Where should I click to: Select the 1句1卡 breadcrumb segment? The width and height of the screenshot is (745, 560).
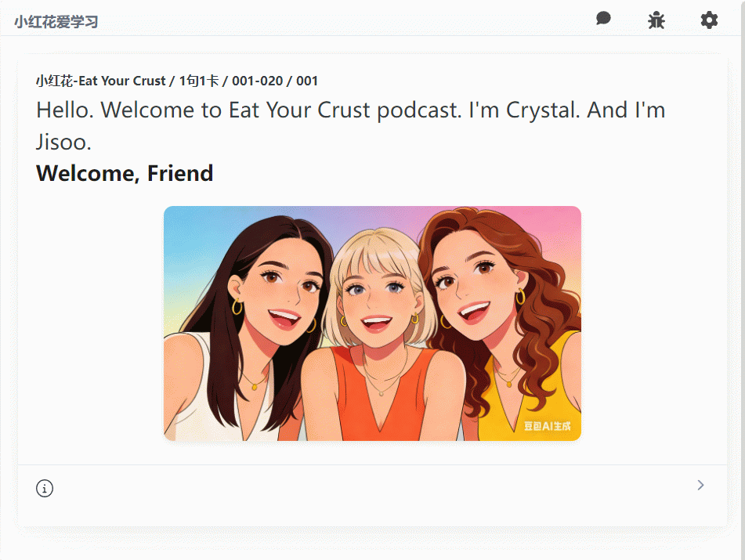pyautogui.click(x=199, y=81)
